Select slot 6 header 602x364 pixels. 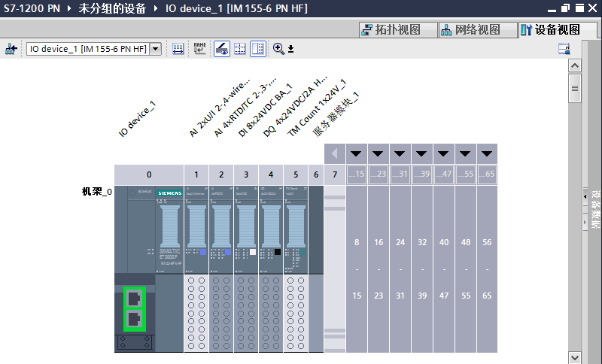tap(316, 175)
